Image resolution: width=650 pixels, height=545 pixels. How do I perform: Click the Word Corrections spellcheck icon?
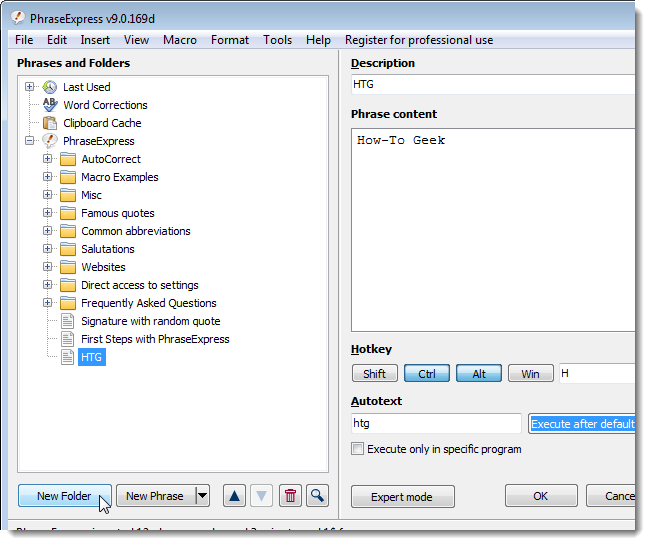click(50, 105)
